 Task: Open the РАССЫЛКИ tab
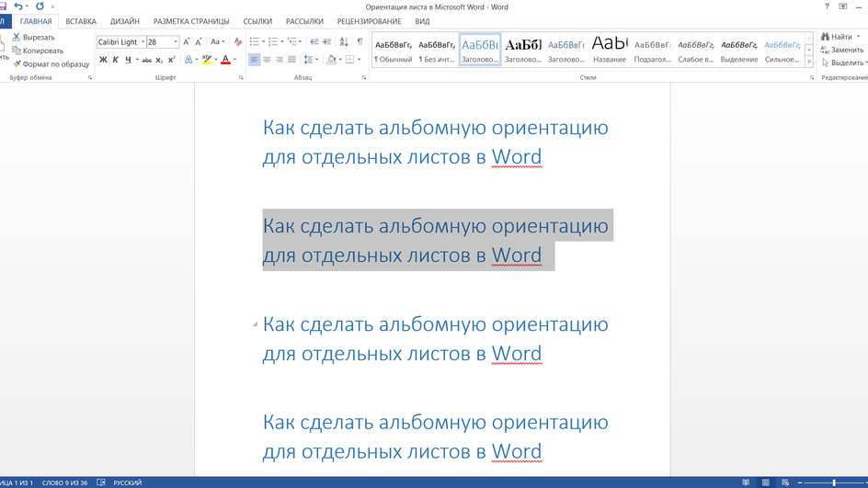tap(304, 21)
